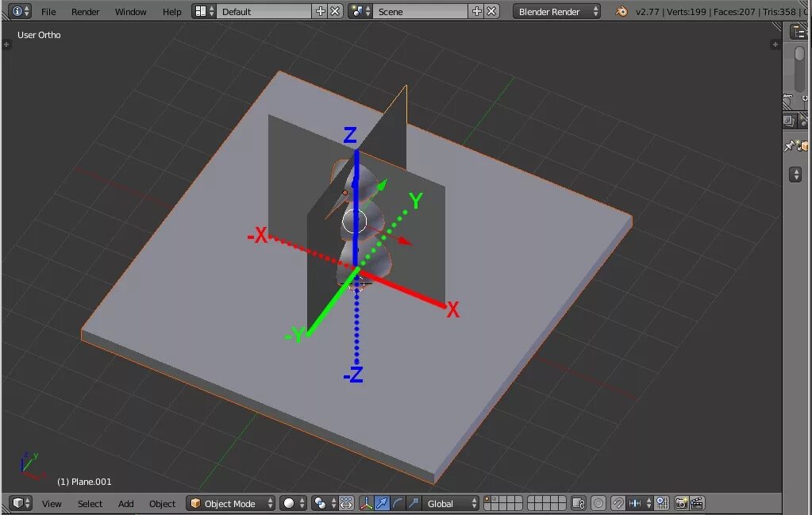812x515 pixels.
Task: Open the Select menu in 3D viewport
Action: (x=90, y=504)
